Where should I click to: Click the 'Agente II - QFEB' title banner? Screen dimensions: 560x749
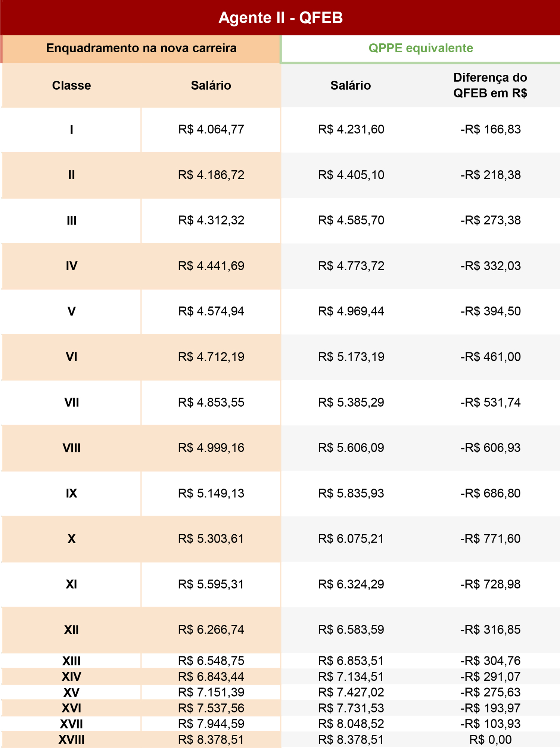click(x=280, y=18)
